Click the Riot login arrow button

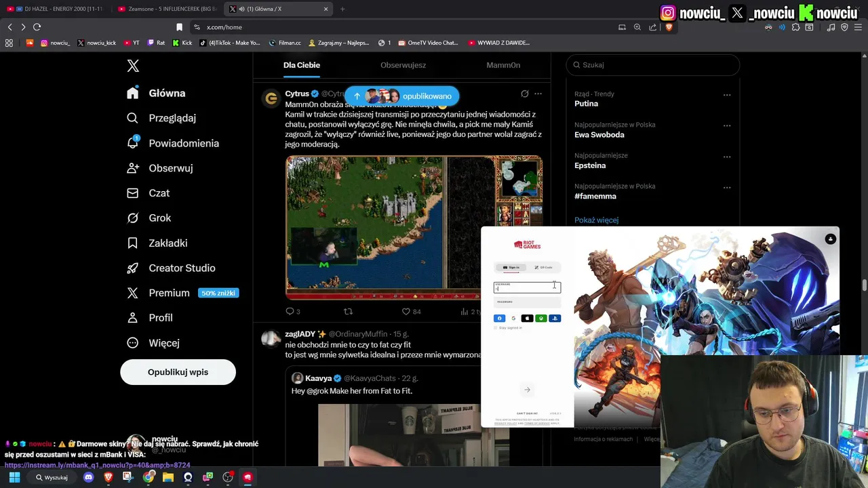click(x=527, y=390)
